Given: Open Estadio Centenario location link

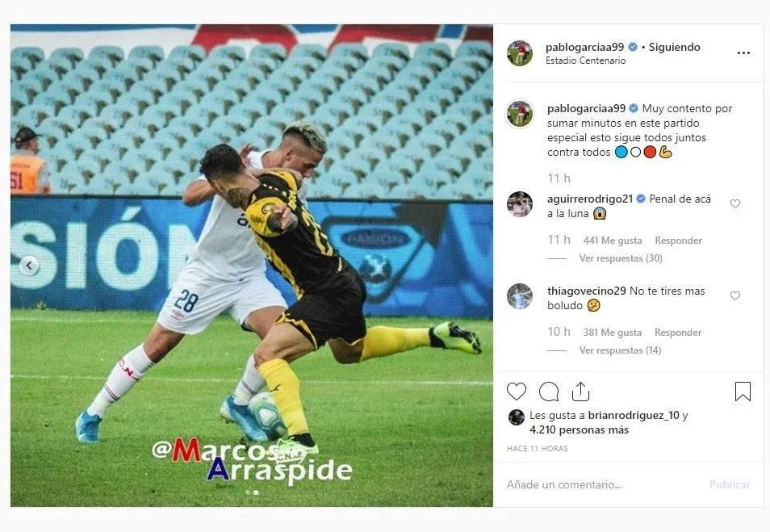Looking at the screenshot, I should tap(585, 61).
